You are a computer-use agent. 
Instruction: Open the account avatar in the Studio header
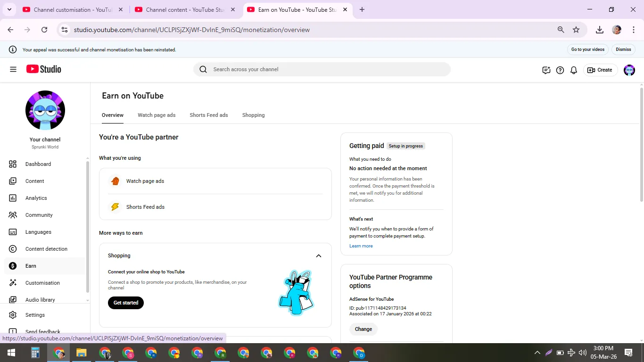coord(629,70)
